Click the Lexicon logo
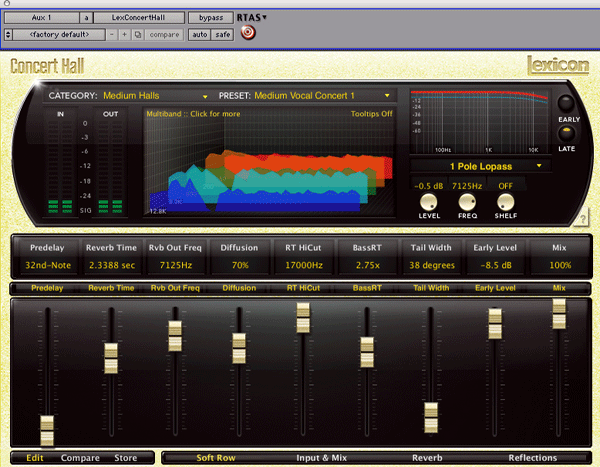600x467 pixels. pyautogui.click(x=558, y=65)
